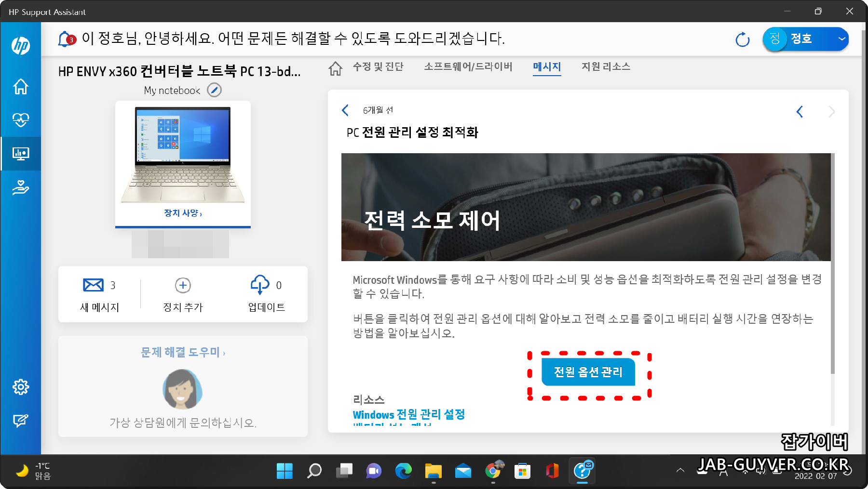
Task: Open Microsoft Store from taskbar
Action: (523, 471)
